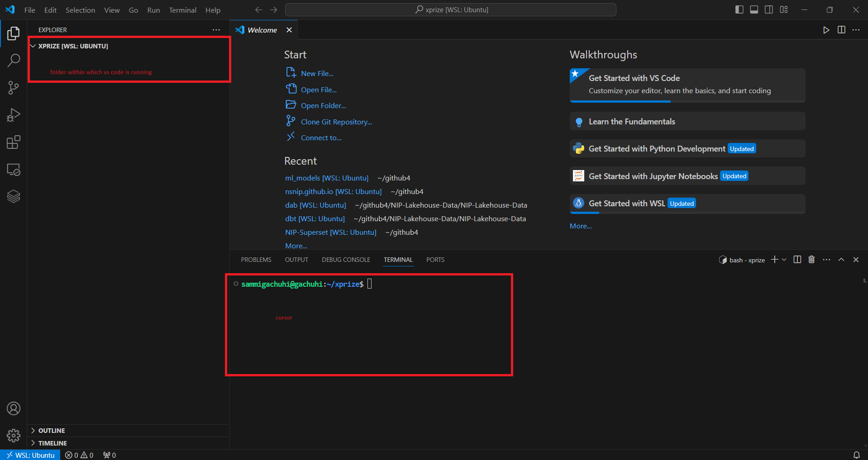The image size is (868, 460).
Task: Toggle the bottom panel layout icon
Action: (754, 9)
